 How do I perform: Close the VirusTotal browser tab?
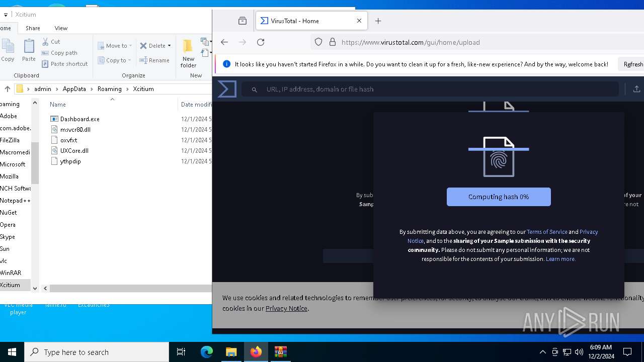pos(359,21)
